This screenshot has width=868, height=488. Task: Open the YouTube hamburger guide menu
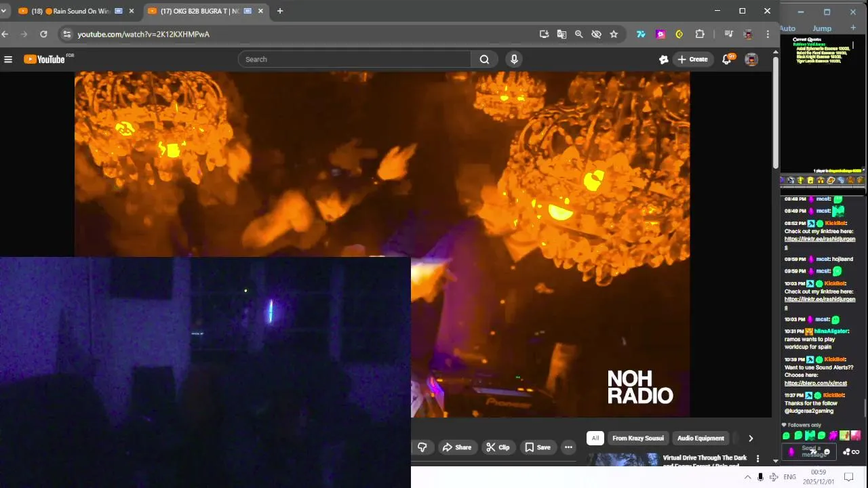point(8,60)
